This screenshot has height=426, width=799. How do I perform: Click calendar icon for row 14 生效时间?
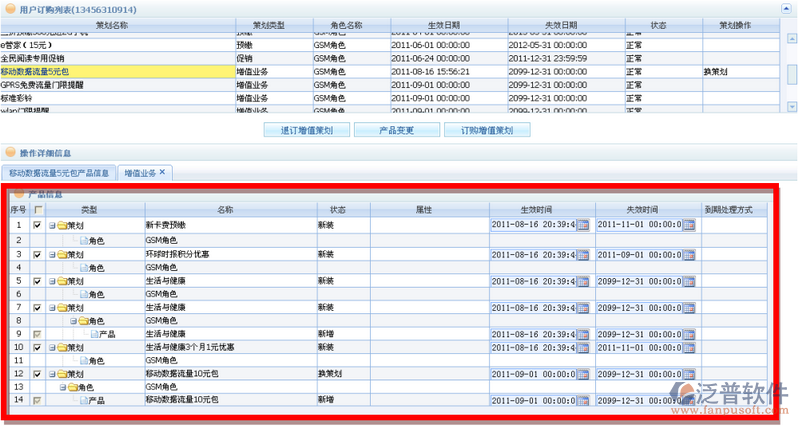[583, 399]
